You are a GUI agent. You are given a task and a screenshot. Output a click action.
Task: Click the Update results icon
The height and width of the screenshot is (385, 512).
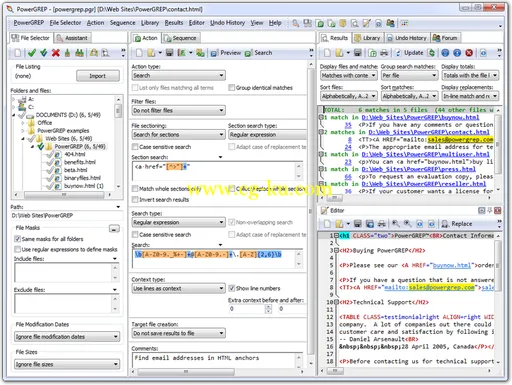(398, 53)
